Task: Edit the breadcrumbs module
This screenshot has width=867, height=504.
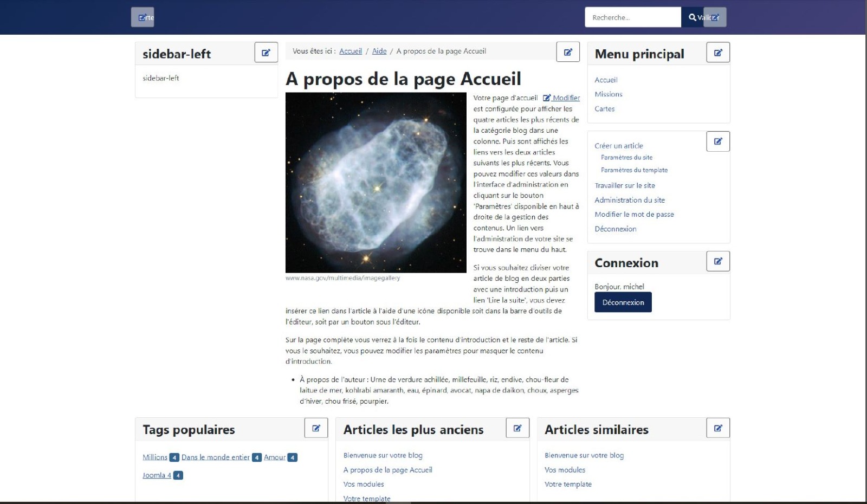Action: 568,52
